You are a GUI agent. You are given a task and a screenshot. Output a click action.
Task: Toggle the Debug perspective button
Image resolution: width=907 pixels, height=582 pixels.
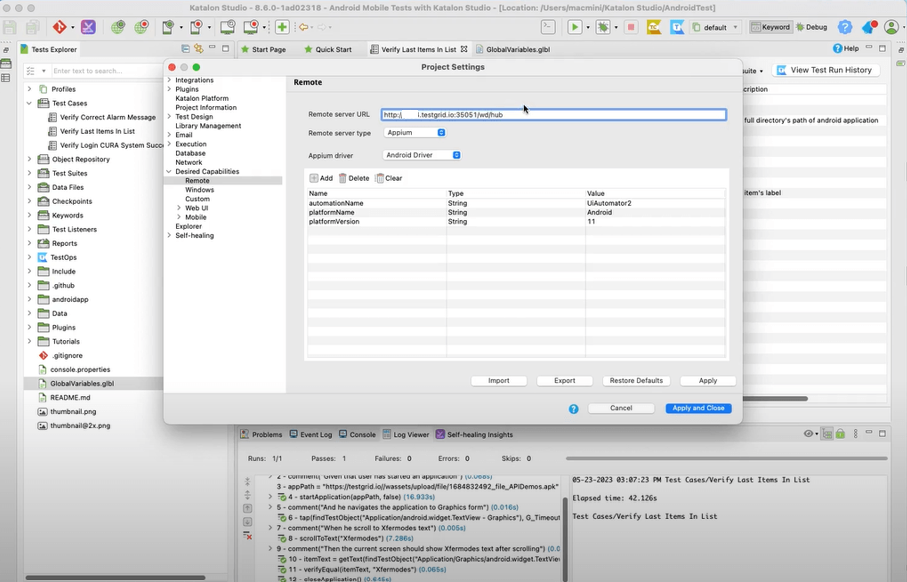812,27
